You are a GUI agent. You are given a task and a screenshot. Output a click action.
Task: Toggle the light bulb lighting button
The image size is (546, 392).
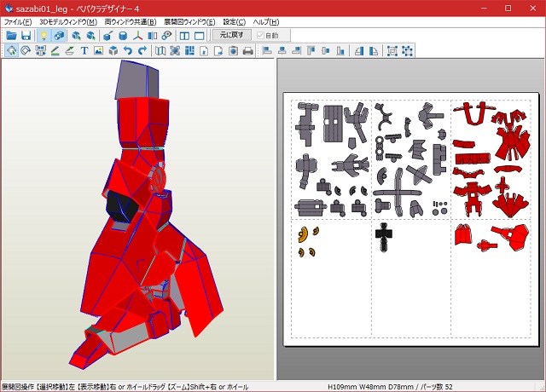[x=44, y=36]
